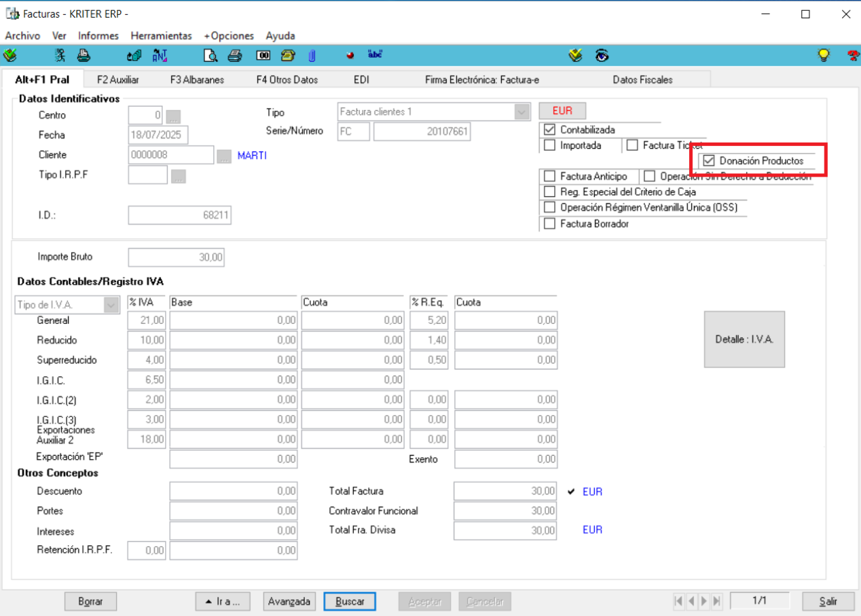Open the Informes menu
The width and height of the screenshot is (861, 616).
98,36
